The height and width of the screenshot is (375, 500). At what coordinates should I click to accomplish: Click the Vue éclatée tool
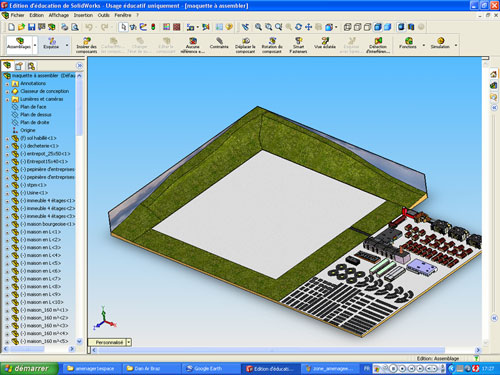[325, 44]
